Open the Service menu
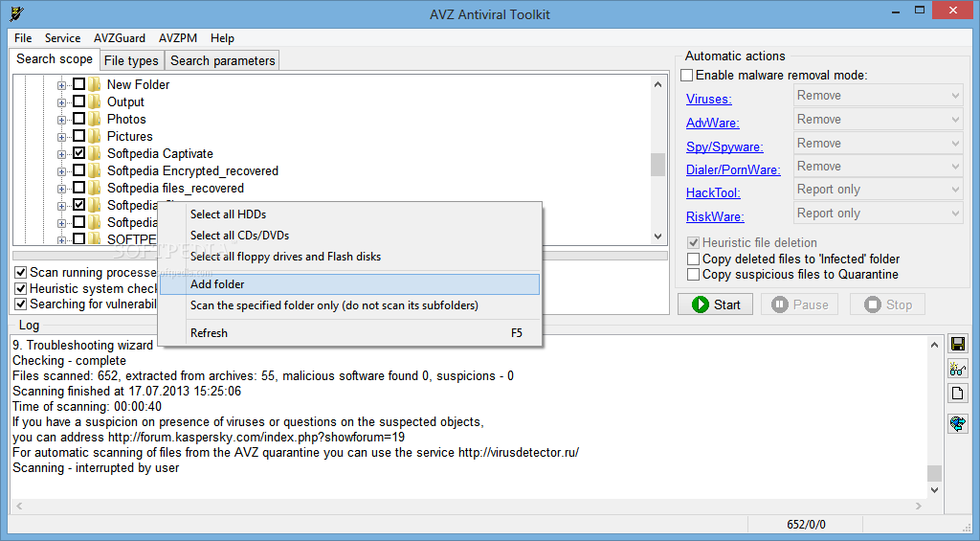 click(x=62, y=38)
